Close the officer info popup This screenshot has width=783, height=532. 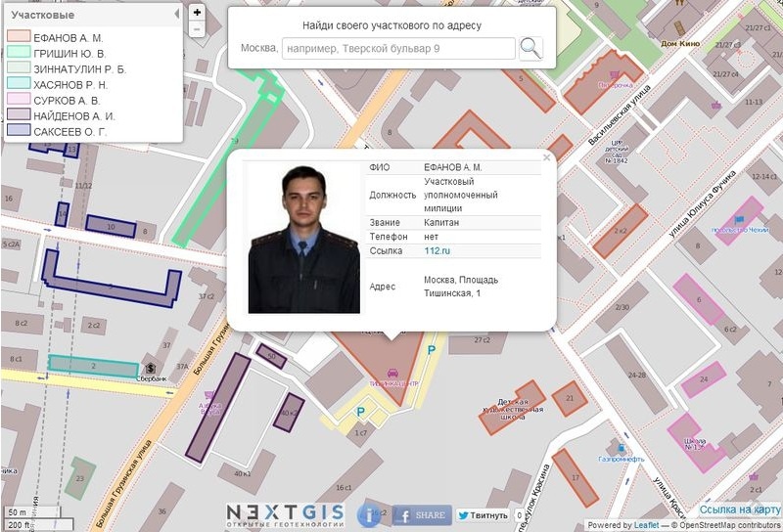pyautogui.click(x=547, y=157)
